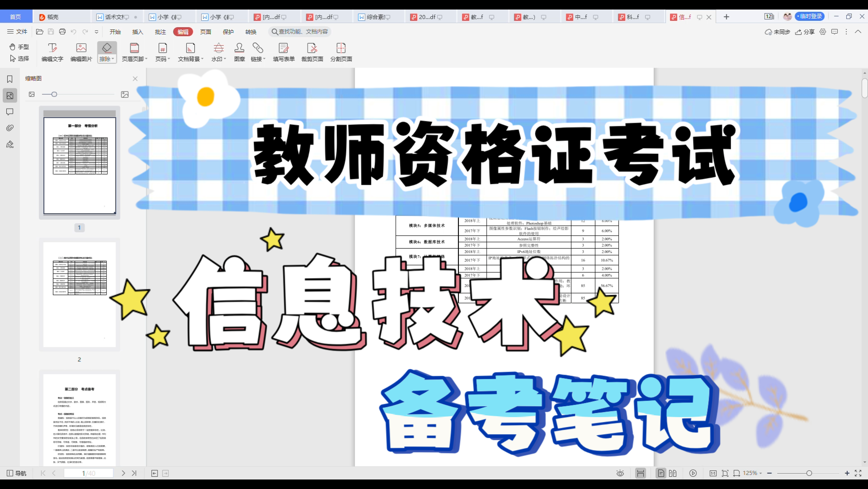Click the redo arrow icon
Image resolution: width=868 pixels, height=489 pixels.
click(85, 32)
